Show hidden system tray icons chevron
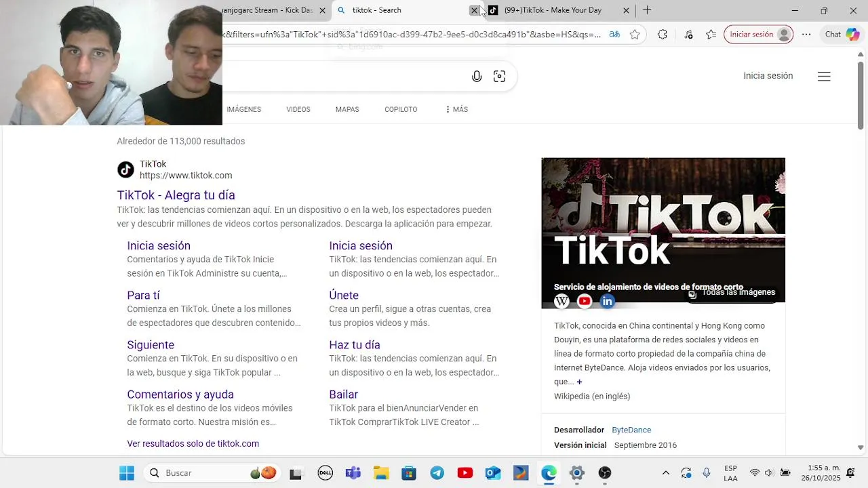 [666, 473]
